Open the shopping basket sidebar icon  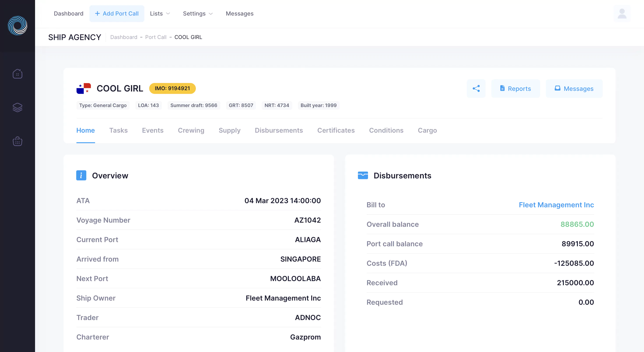click(18, 141)
